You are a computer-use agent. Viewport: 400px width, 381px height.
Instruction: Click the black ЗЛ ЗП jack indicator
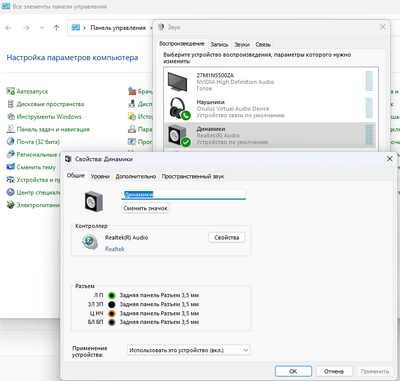tap(112, 304)
